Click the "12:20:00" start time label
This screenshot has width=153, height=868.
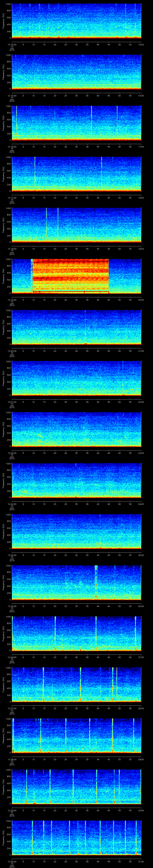pos(12,351)
